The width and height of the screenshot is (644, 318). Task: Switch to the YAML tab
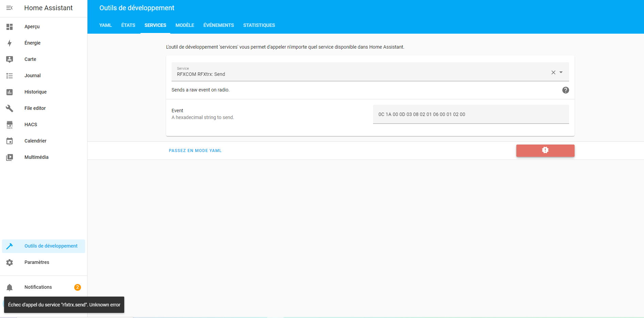[x=106, y=25]
